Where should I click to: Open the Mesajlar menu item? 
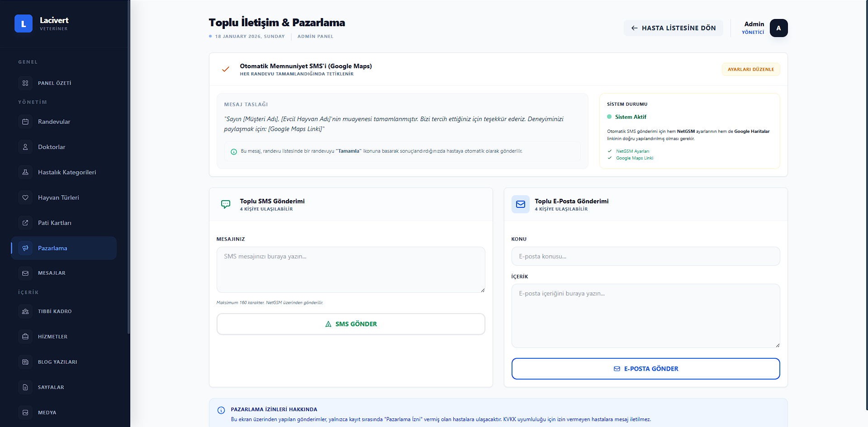pos(52,273)
